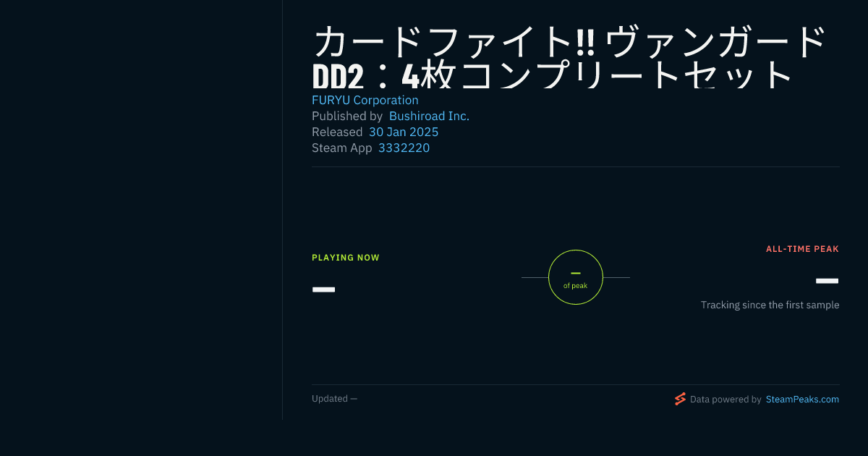Click the orange SteamPeaks logo icon

pos(680,399)
